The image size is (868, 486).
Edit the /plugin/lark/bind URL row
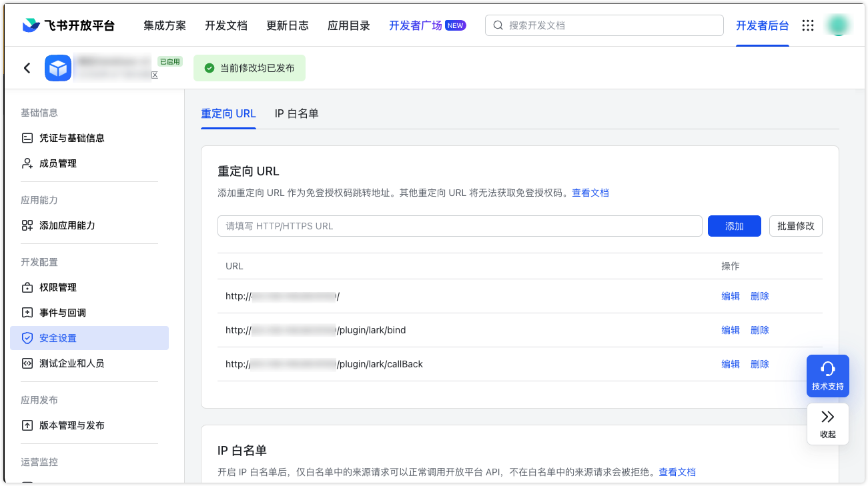(731, 330)
